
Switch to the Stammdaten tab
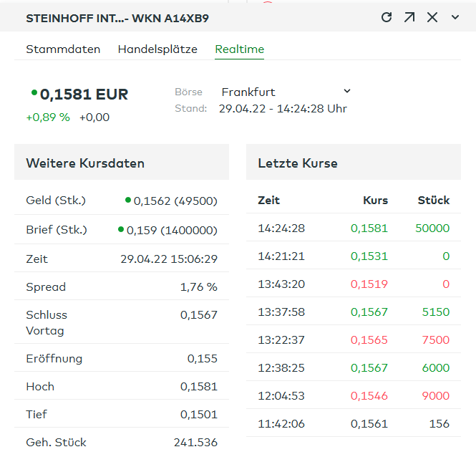(x=63, y=49)
